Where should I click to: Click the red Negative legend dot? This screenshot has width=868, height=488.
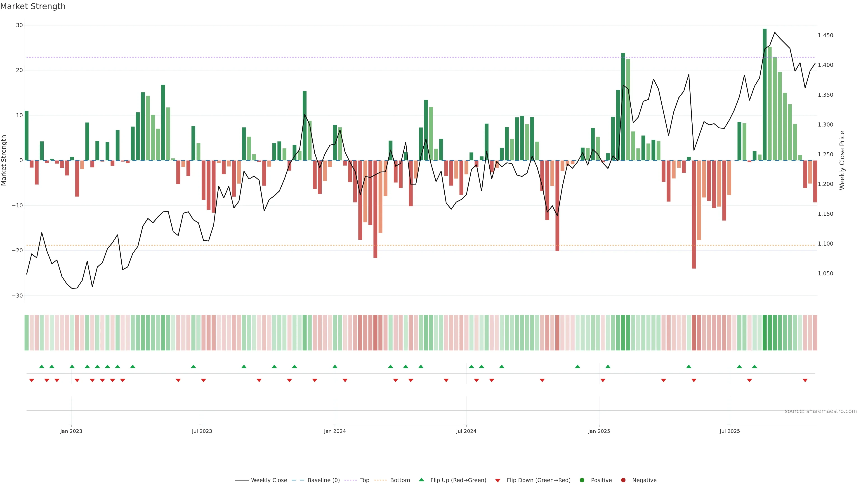pos(623,480)
